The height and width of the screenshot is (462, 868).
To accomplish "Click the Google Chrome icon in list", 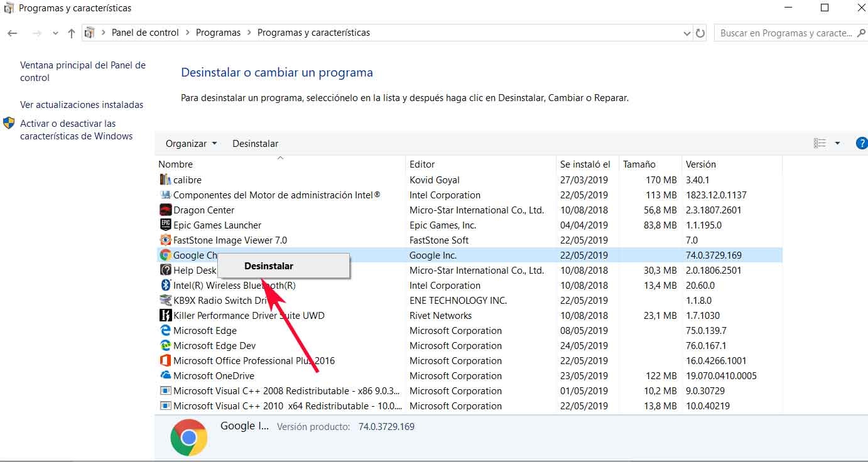I will tap(166, 255).
